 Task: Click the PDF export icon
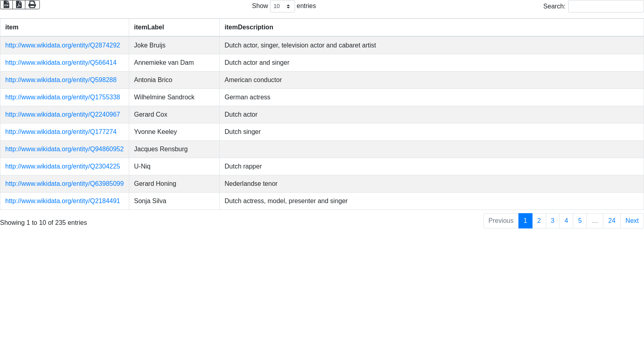(x=19, y=4)
